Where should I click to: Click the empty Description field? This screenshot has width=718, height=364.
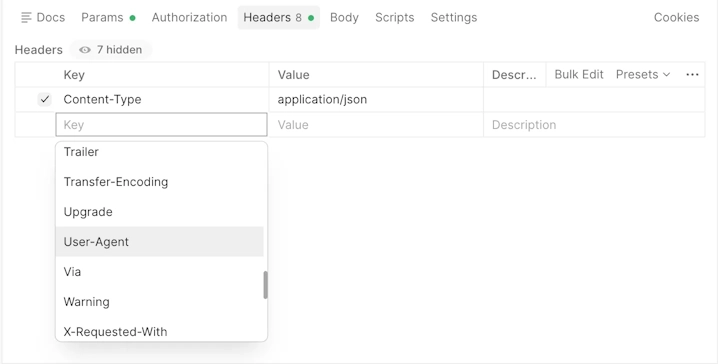pos(594,125)
